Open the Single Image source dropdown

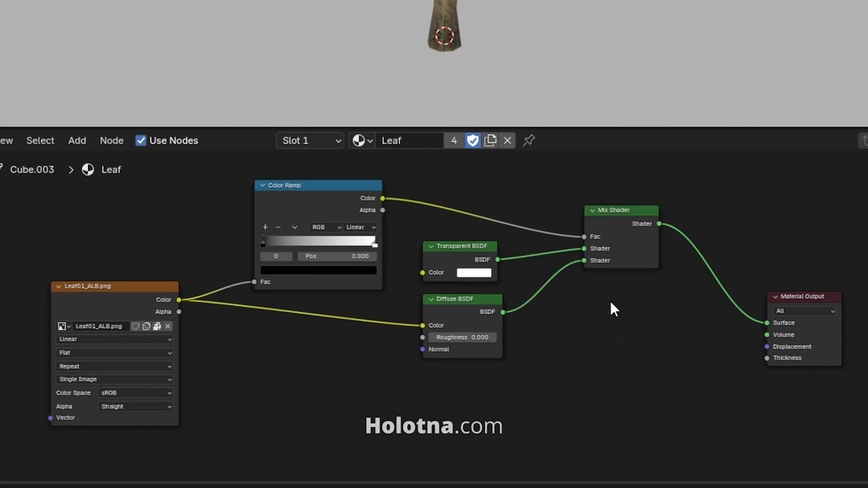pyautogui.click(x=115, y=379)
